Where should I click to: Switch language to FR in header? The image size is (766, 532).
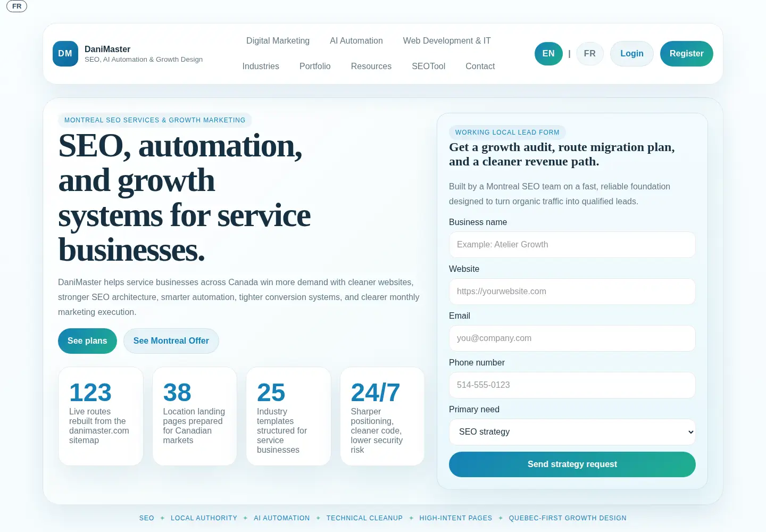[589, 54]
